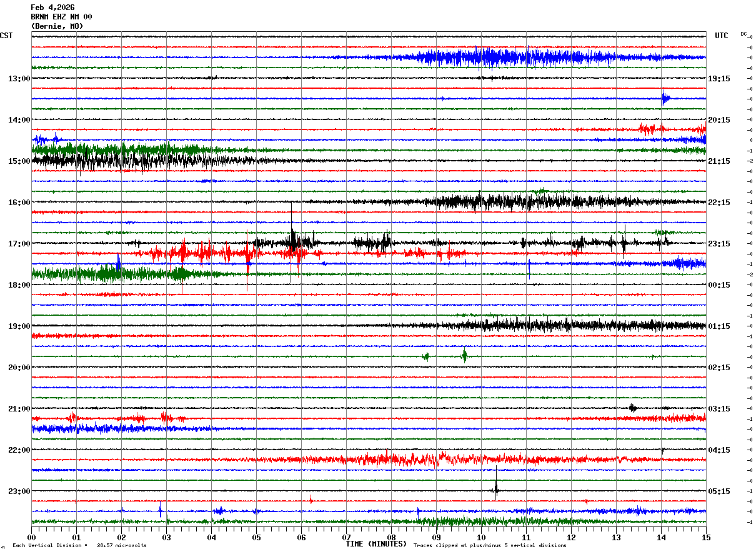
Task: Click the DC column header
Action: pos(744,34)
